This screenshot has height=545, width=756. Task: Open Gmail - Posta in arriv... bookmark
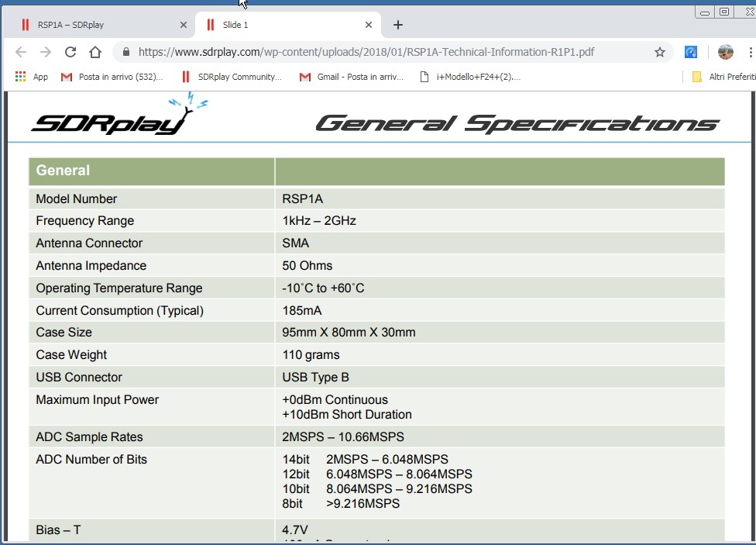point(351,77)
